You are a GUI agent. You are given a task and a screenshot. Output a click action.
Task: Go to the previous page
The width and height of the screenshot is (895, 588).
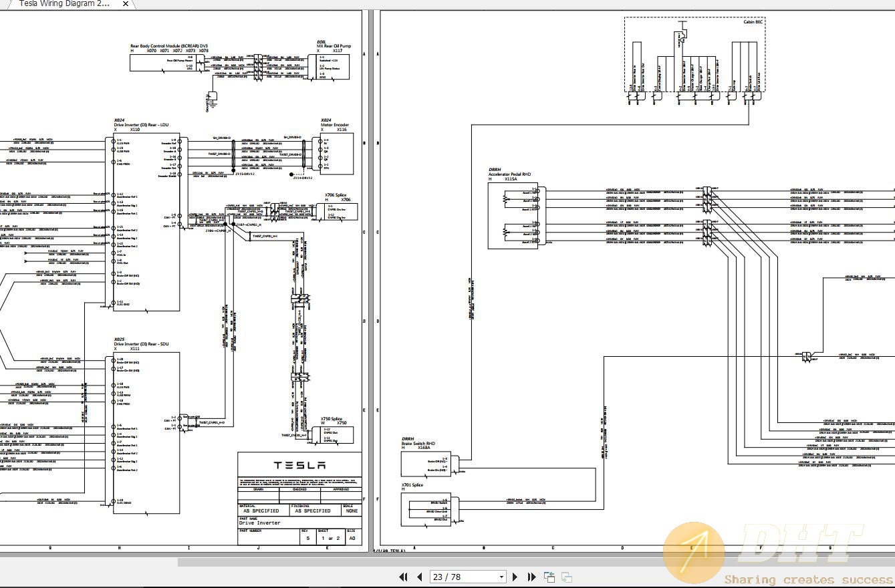coord(419,577)
